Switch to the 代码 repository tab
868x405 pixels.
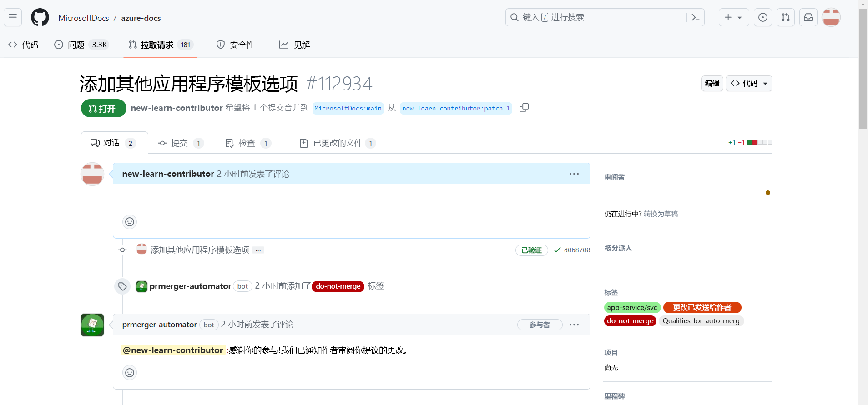click(24, 45)
